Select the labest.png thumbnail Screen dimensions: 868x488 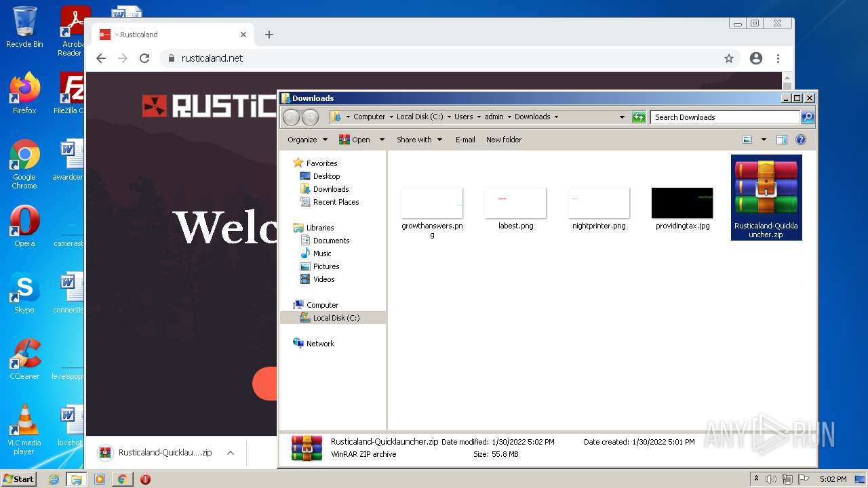coord(515,203)
